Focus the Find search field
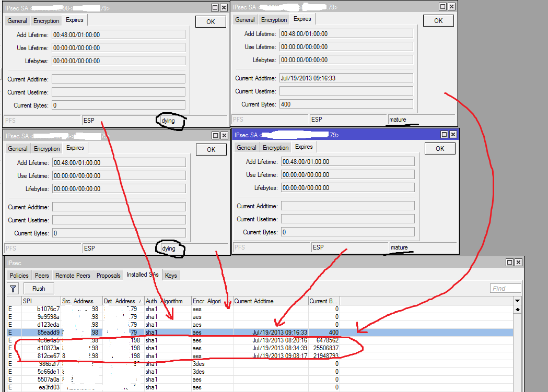The height and width of the screenshot is (392, 548). pos(506,288)
